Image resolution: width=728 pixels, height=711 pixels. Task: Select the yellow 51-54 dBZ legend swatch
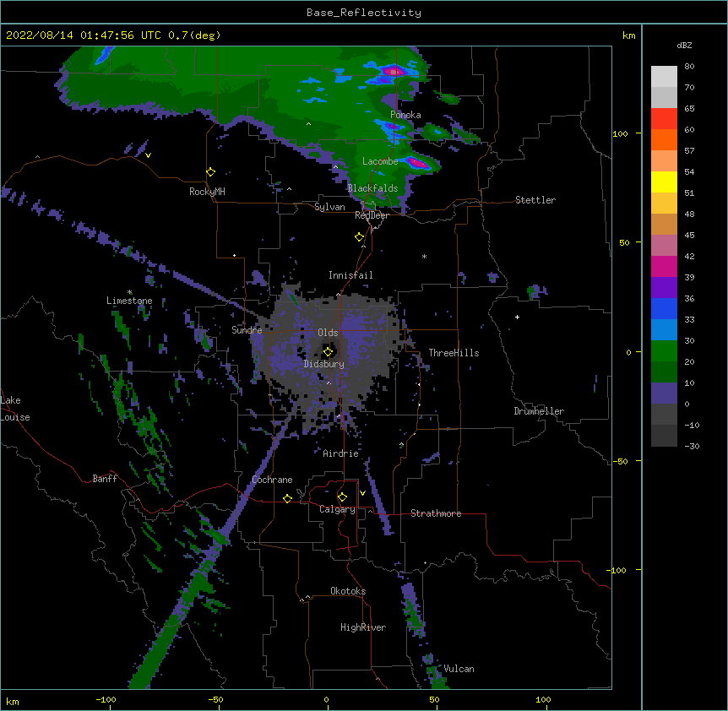tap(664, 182)
